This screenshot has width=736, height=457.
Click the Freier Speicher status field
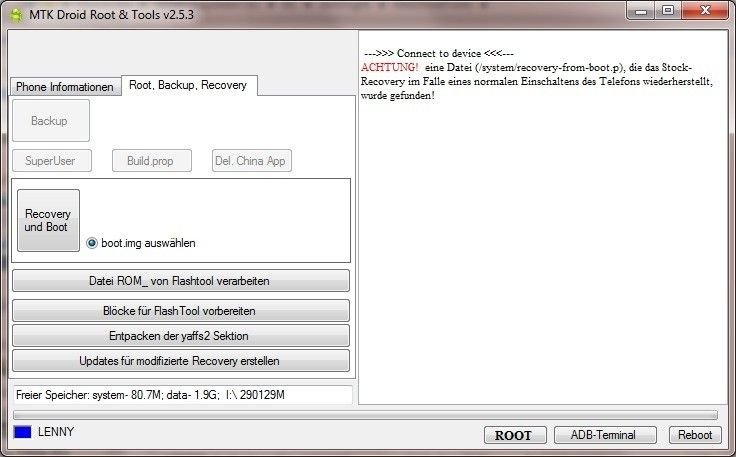[x=183, y=395]
